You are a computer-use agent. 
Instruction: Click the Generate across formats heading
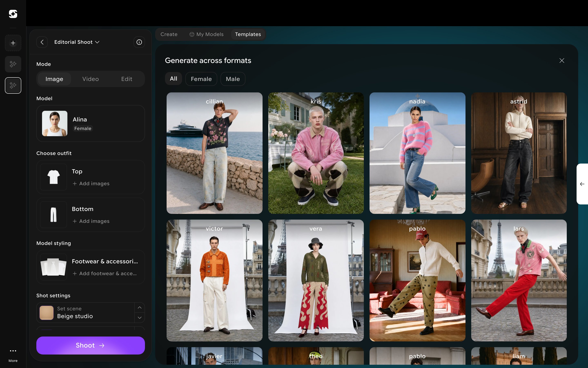pos(208,60)
